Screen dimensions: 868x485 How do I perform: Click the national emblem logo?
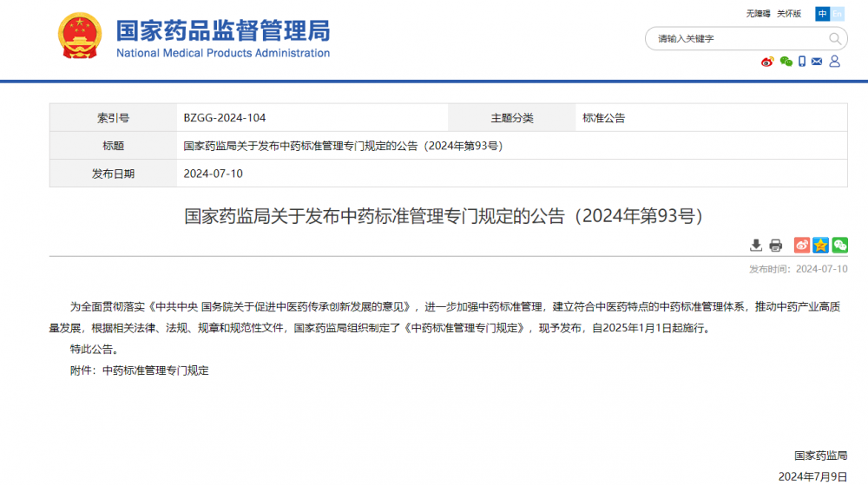click(80, 36)
